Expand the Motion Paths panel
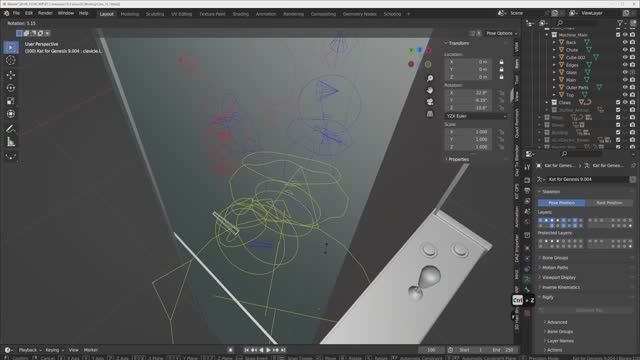Screen dimensions: 640x360 (555, 268)
